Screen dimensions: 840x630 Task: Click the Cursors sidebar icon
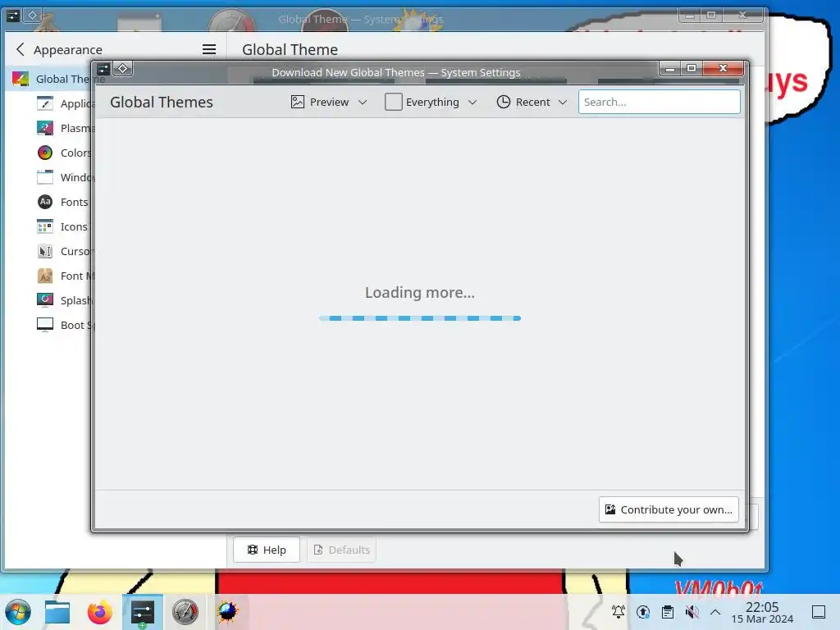(x=45, y=251)
